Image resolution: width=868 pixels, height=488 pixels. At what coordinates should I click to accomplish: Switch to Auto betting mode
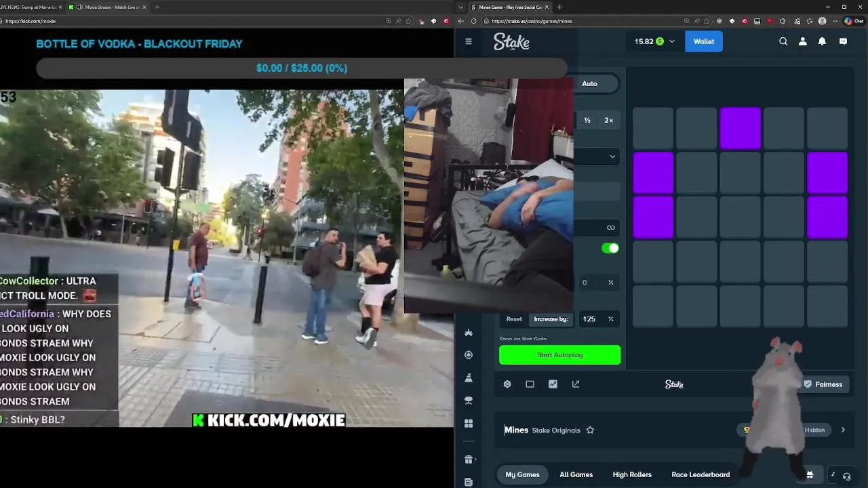589,83
